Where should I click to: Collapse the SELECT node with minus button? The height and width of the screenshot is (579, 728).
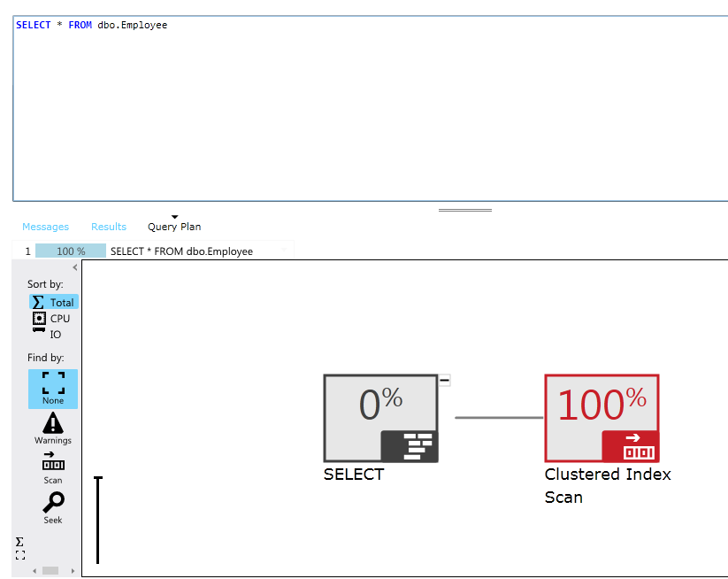(445, 380)
